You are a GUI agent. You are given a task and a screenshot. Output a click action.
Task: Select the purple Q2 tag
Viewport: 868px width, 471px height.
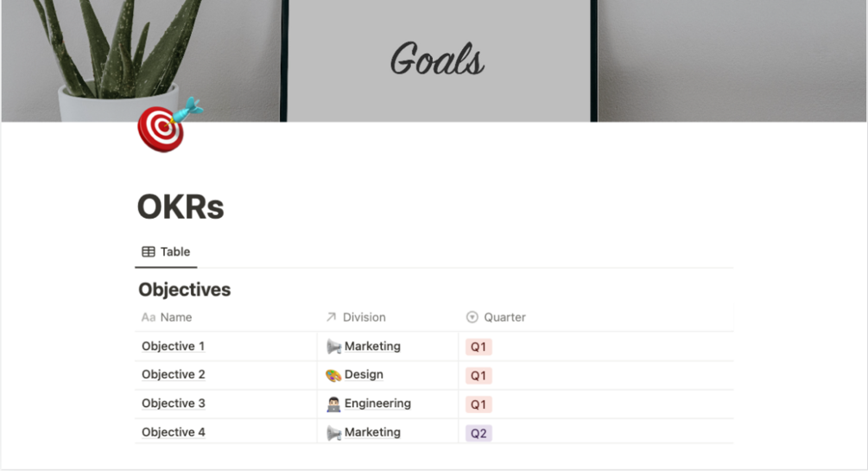tap(478, 433)
